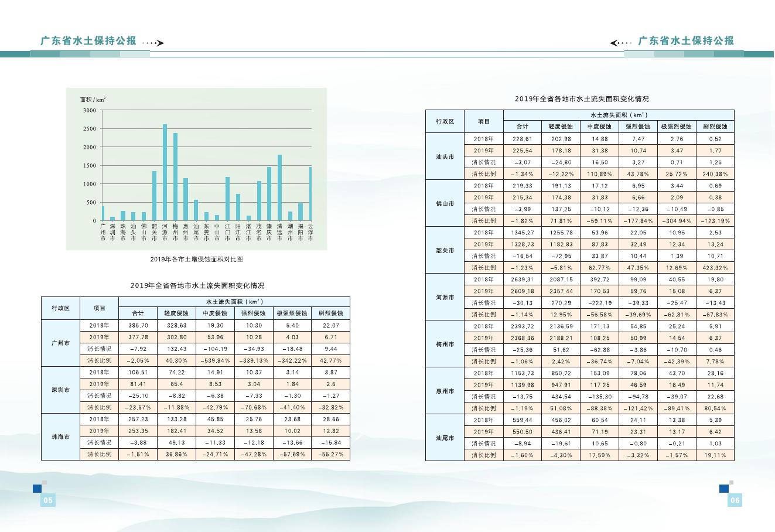Click the 韶关市 row header in the table
775x532 pixels.
tap(445, 250)
